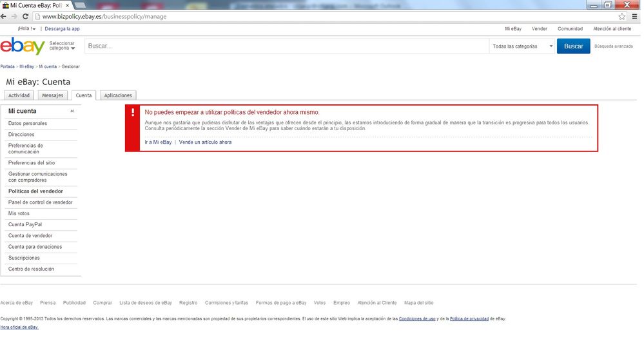The image size is (644, 339).
Task: Open Panel de control de vendedor
Action: coord(40,202)
